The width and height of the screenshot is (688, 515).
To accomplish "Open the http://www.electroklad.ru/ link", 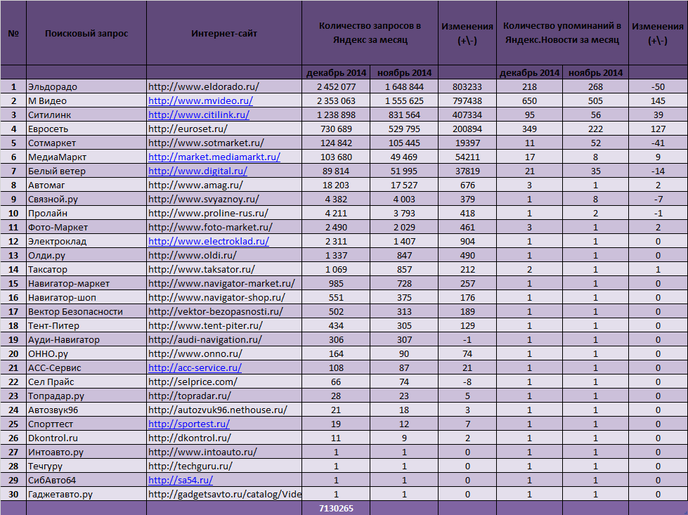I will [x=208, y=241].
